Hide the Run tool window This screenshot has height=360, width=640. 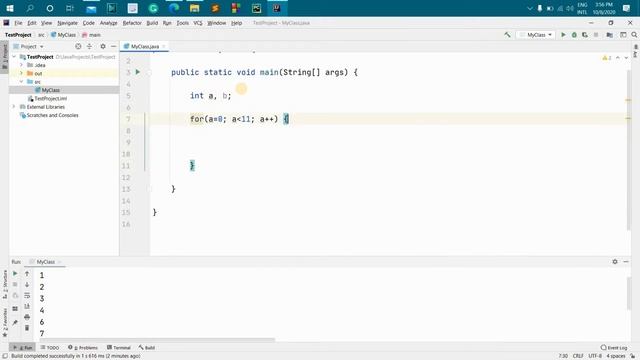(x=626, y=262)
